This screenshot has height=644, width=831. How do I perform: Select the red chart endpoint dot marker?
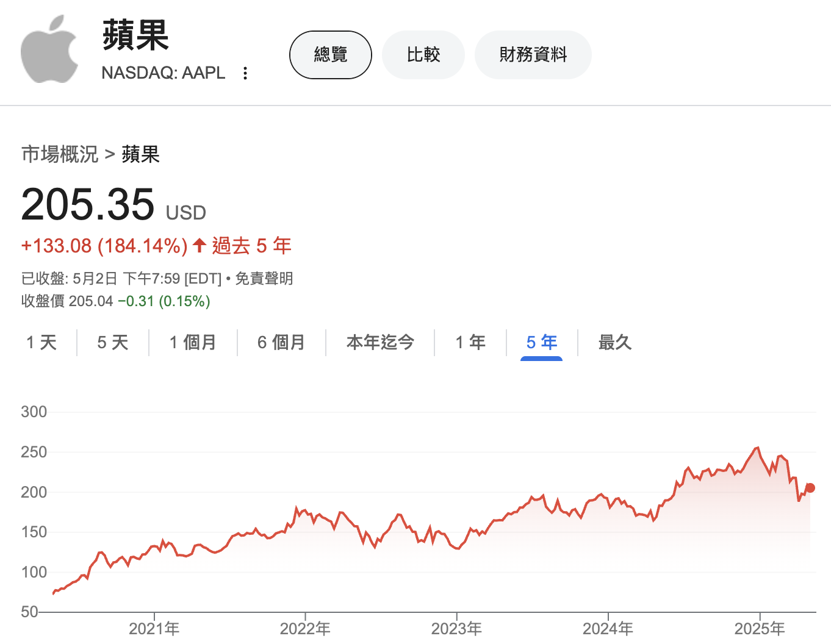(810, 488)
